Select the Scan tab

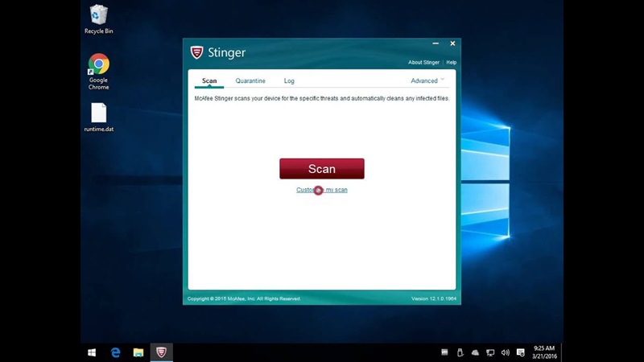coord(209,80)
